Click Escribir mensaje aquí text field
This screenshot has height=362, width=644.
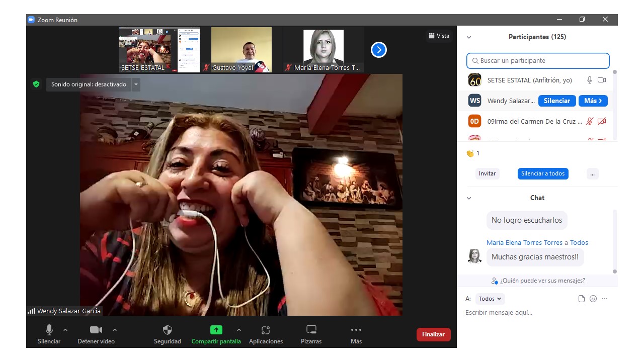pos(537,313)
